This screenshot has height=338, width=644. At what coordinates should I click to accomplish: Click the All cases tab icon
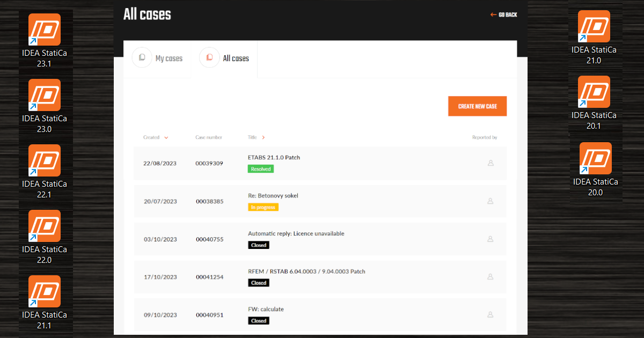(209, 57)
